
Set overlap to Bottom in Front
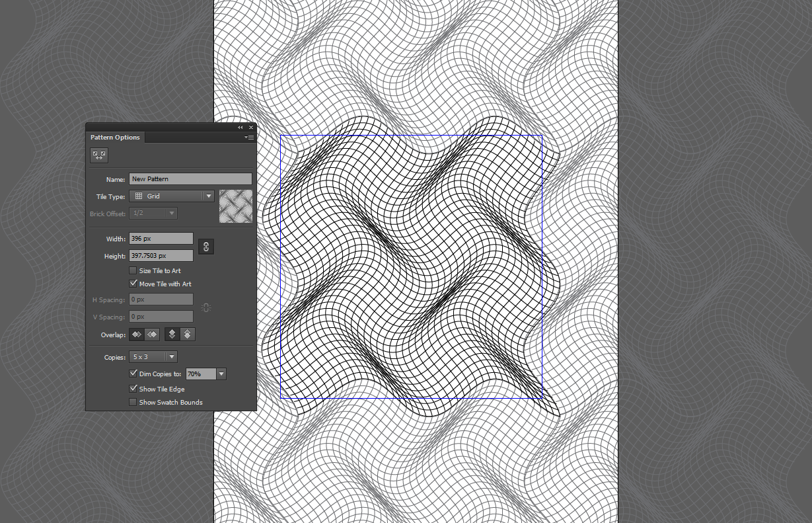(187, 334)
